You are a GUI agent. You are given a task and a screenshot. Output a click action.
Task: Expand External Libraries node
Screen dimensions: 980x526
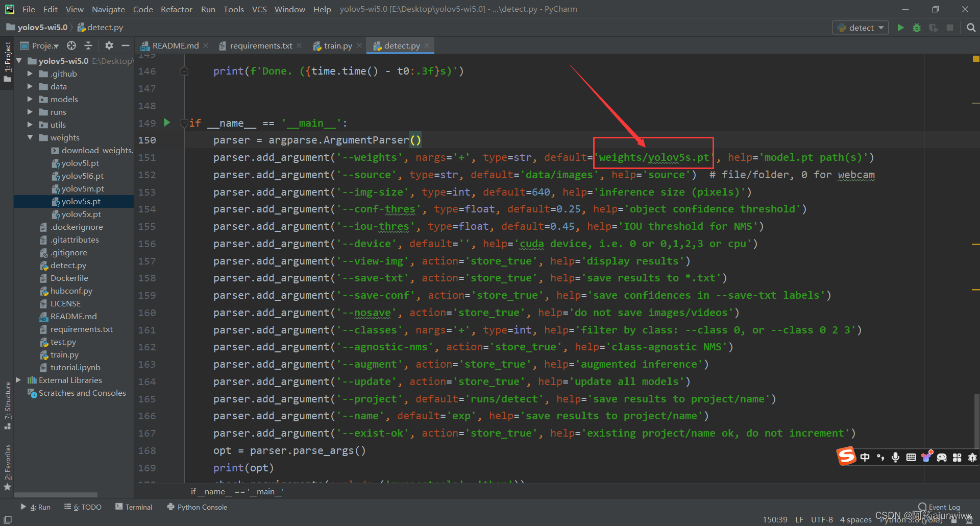(18, 380)
